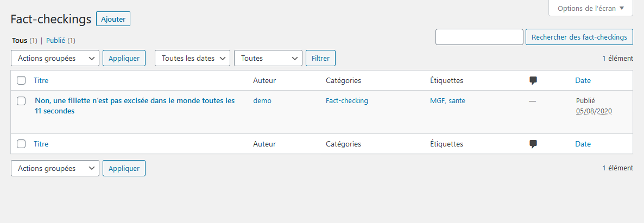Viewport: 644px width, 223px height.
Task: Sort by 'Date' in the footer row
Action: 583,144
